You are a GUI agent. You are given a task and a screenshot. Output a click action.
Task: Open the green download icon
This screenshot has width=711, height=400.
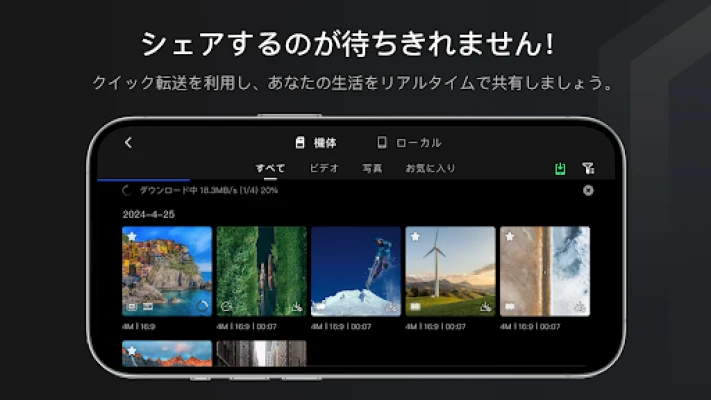click(x=560, y=169)
